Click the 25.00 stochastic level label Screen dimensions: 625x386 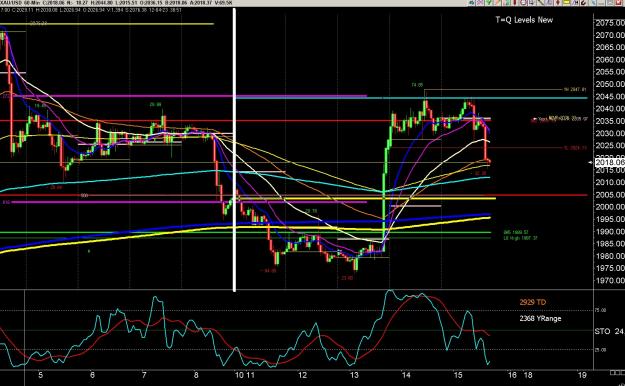click(600, 350)
